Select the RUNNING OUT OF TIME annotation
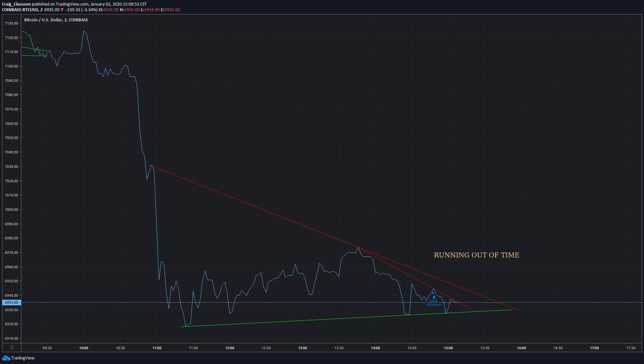This screenshot has height=364, width=644. click(x=477, y=255)
